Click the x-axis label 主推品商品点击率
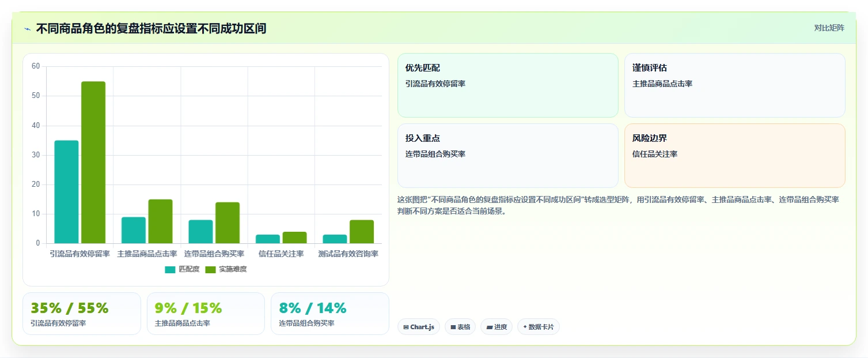 tap(147, 254)
